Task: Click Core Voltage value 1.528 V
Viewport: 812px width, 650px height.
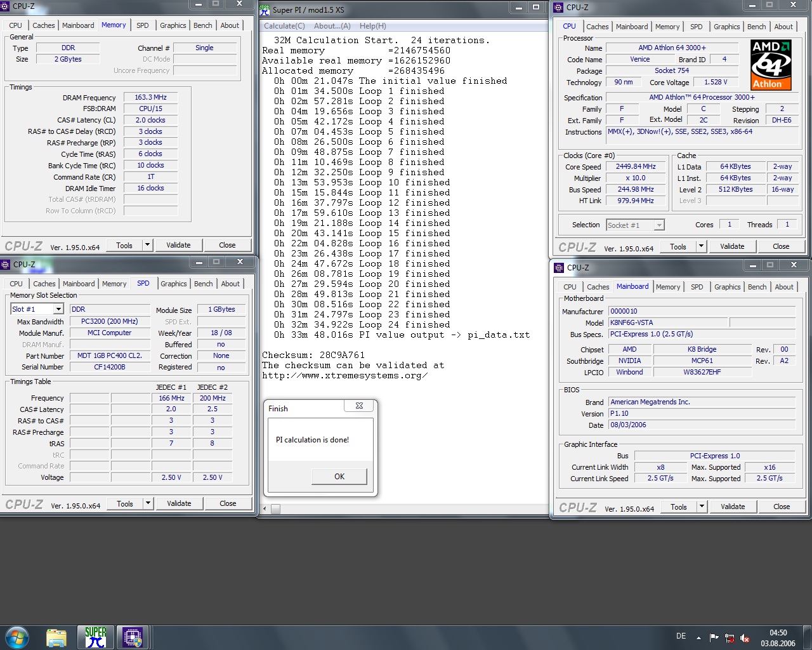Action: pyautogui.click(x=716, y=82)
